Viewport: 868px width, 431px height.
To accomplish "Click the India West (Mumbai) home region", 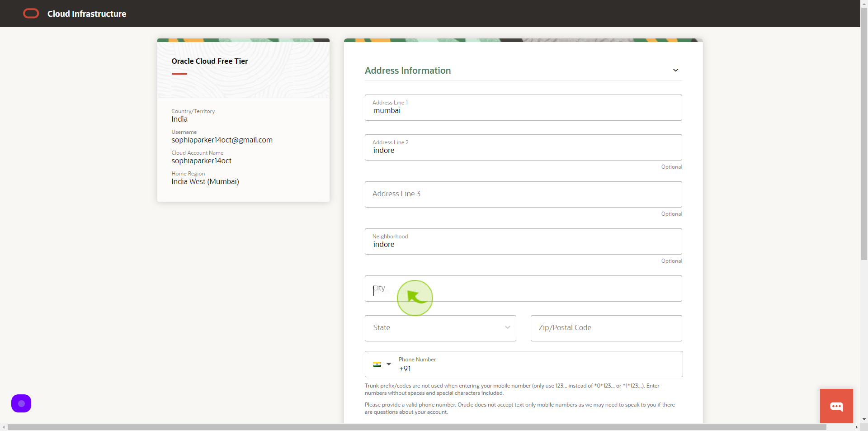I will point(205,182).
